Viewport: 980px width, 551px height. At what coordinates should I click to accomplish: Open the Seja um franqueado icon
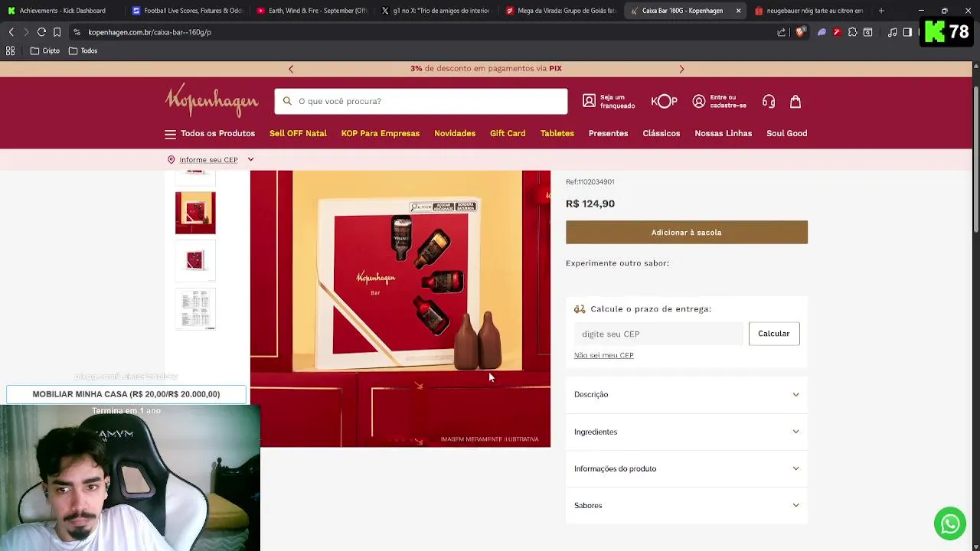pos(589,101)
